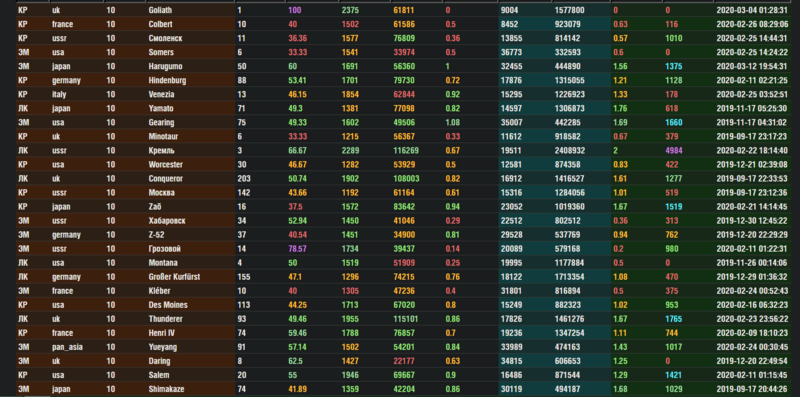The width and height of the screenshot is (800, 397).
Task: Click the Москва ship name
Action: click(x=161, y=193)
